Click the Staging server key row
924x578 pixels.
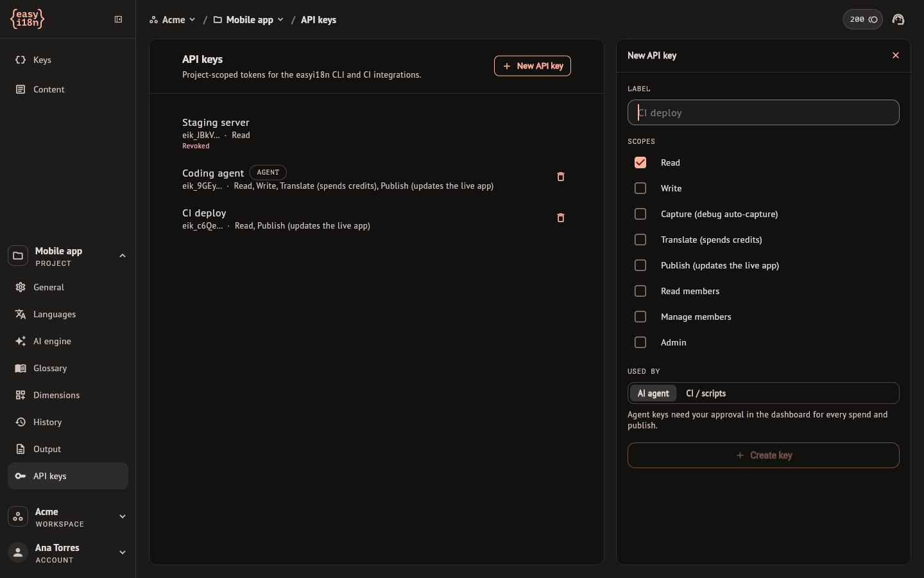[377, 134]
